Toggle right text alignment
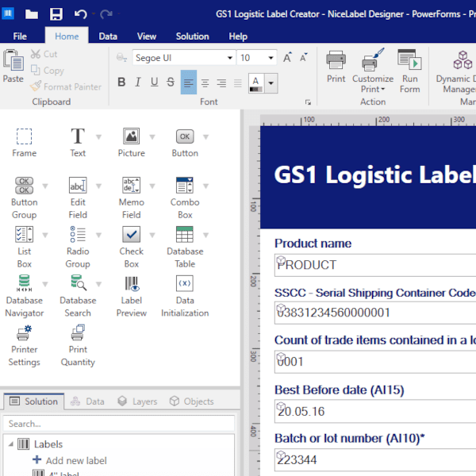Viewport: 476px width, 476px height. pos(221,83)
